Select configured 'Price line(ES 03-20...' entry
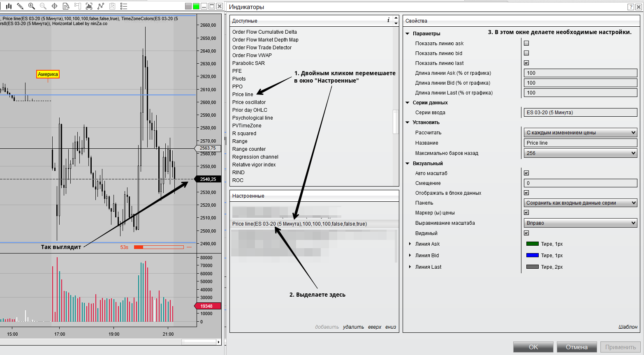This screenshot has height=355, width=644. click(x=314, y=224)
